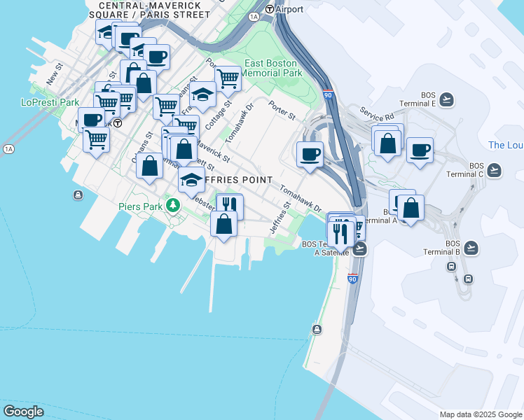Click the ferry terminal icon west of Piers Park

[x=78, y=195]
